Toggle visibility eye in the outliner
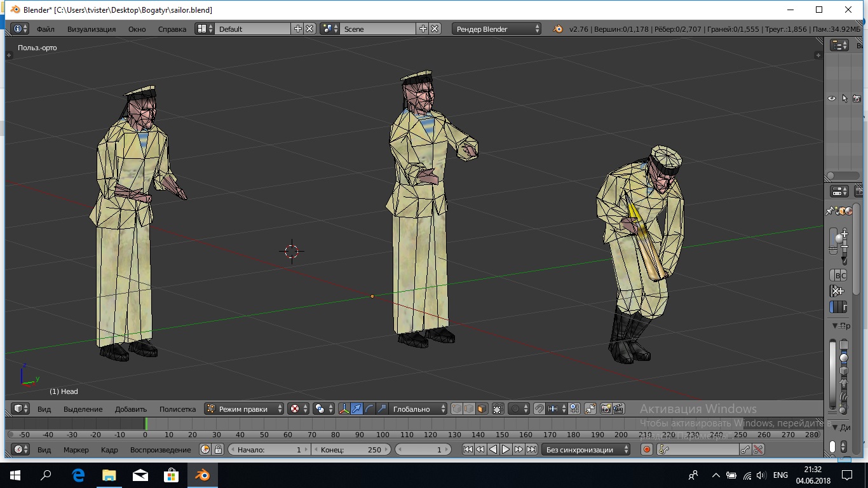This screenshot has height=488, width=868. (831, 98)
